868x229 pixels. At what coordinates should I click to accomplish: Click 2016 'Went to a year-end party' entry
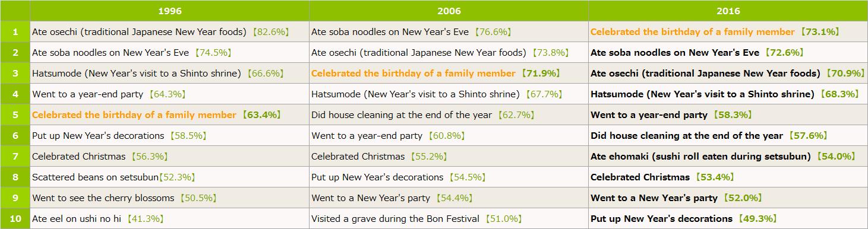671,114
